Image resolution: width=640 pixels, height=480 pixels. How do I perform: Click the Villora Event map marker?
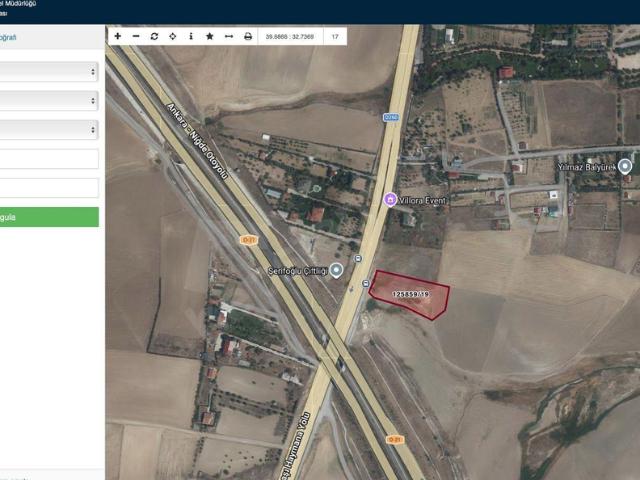(390, 200)
